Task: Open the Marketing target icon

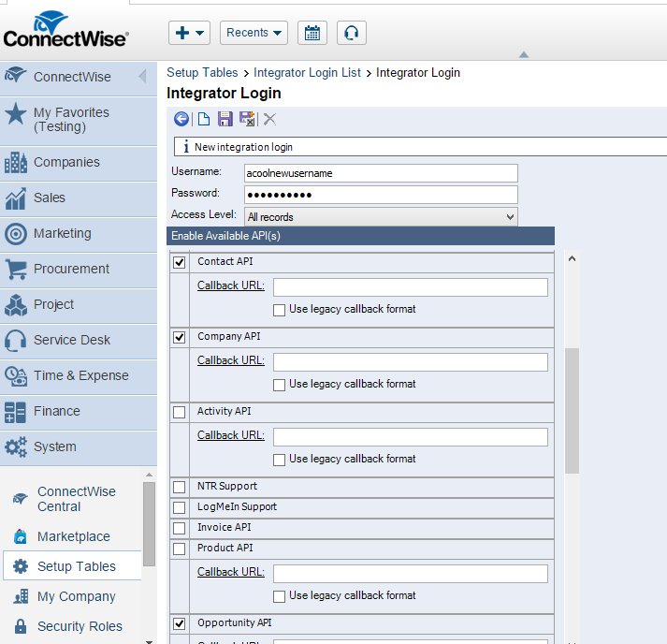Action: coord(16,234)
